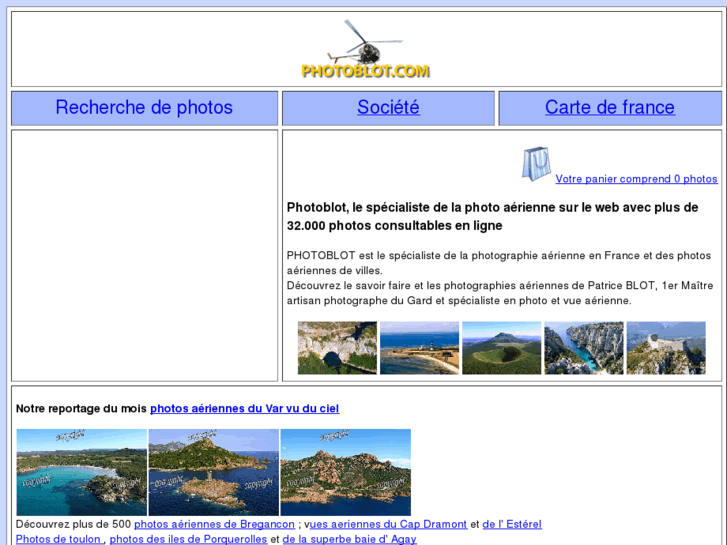Screen dimensions: 727x545
Task: Follow 'photos aériennes de Bregancon' link
Action: click(214, 524)
